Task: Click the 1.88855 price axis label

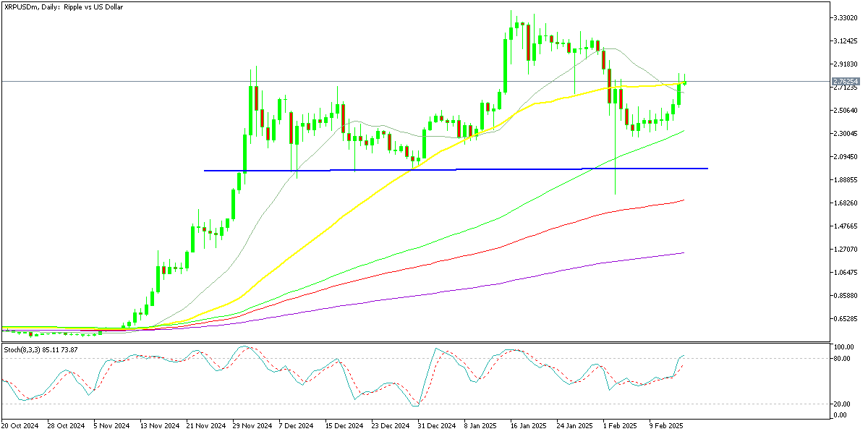Action: point(846,179)
